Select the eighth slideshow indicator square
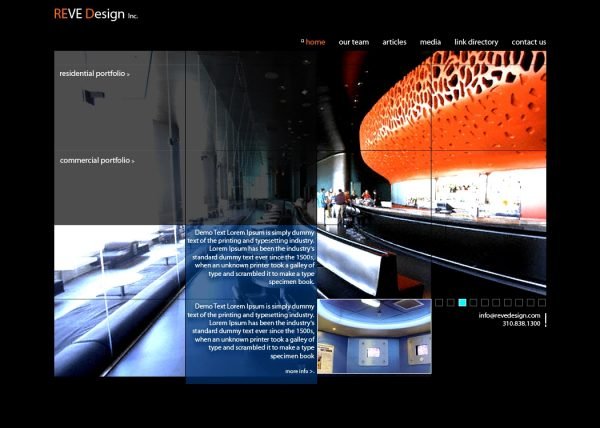Screen dimensions: 600x428 pyautogui.click(x=519, y=303)
